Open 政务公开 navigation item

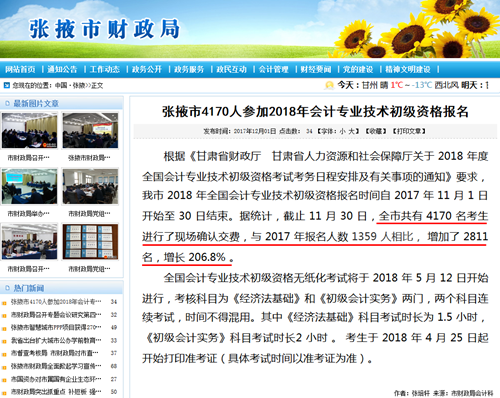pyautogui.click(x=147, y=69)
